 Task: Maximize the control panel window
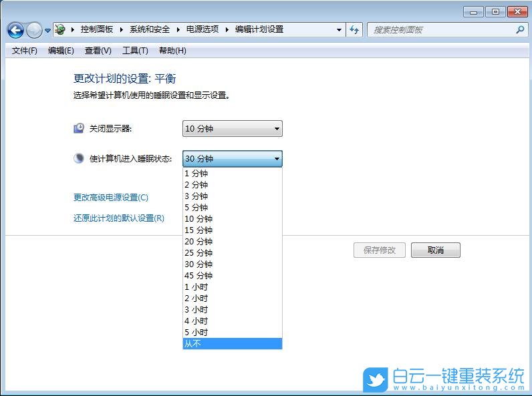[495, 12]
